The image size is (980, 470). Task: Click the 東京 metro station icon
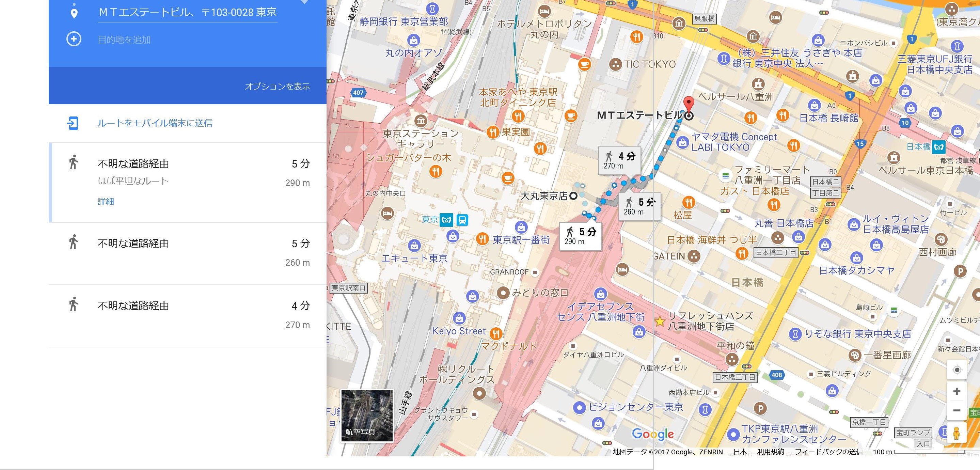point(446,220)
